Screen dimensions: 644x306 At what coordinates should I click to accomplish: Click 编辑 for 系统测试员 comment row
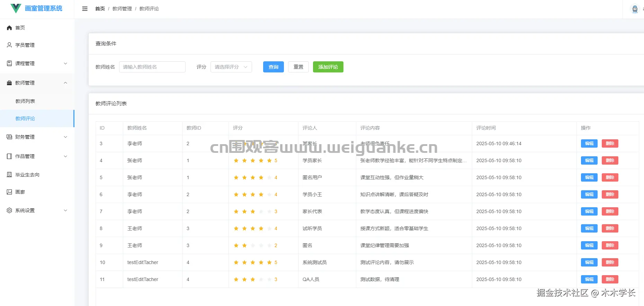pos(589,262)
